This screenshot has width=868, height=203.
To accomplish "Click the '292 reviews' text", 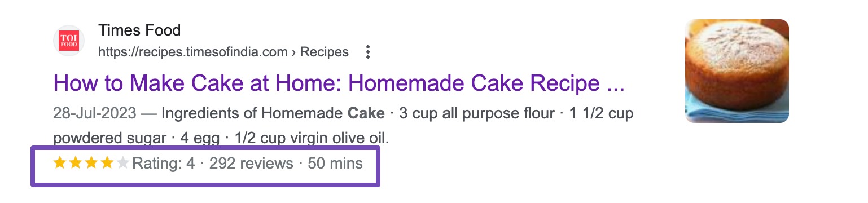I will coord(251,164).
